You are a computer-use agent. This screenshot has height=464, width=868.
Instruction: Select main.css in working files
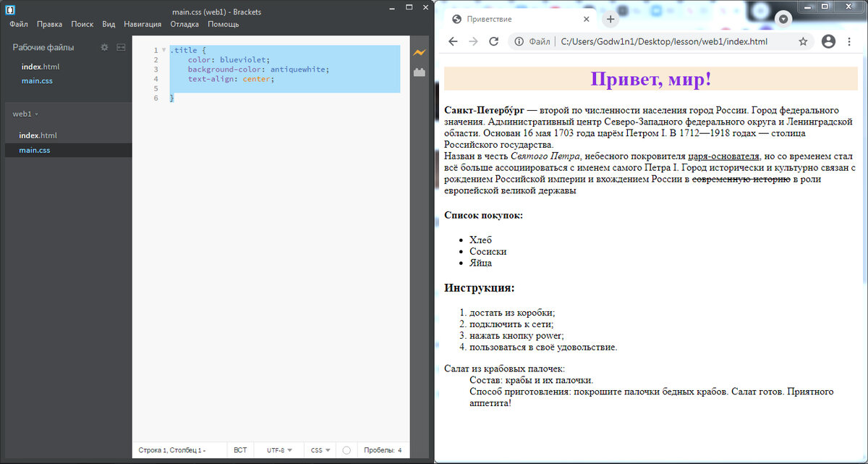click(37, 80)
